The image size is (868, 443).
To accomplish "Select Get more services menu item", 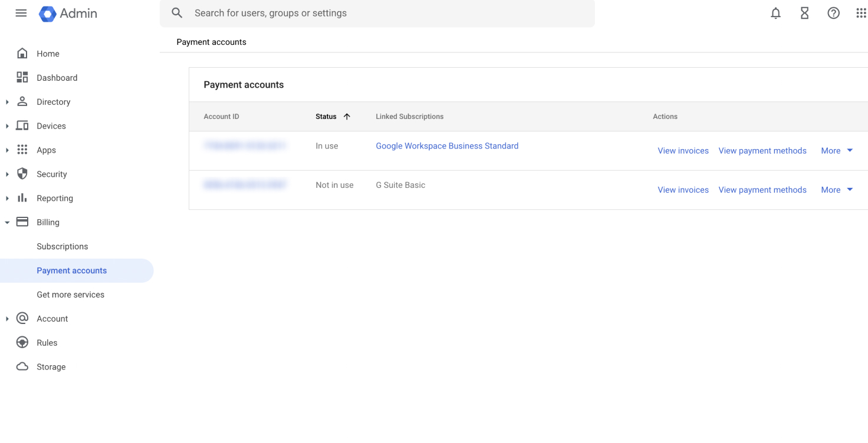I will tap(70, 295).
